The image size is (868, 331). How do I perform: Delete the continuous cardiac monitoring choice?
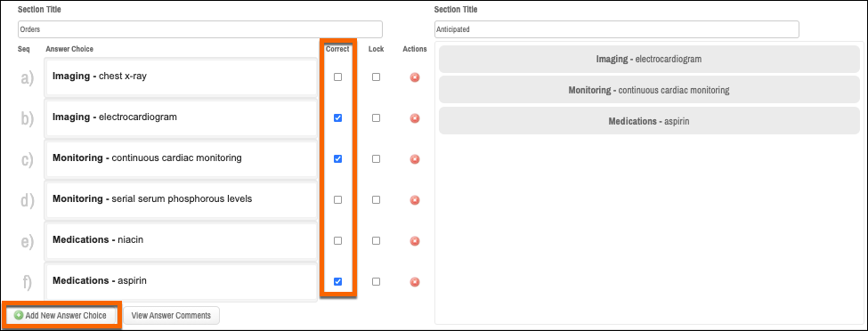pos(415,159)
